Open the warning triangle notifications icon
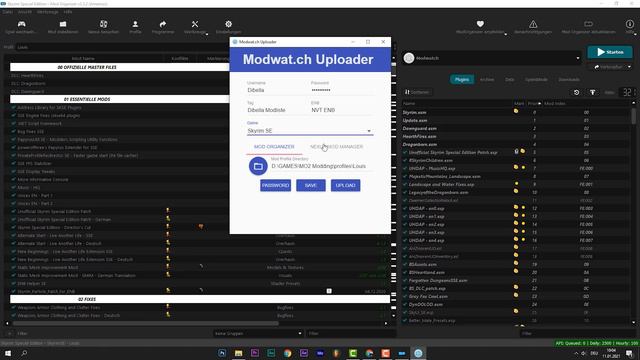Screen dimensions: 640x360 (x=533, y=24)
